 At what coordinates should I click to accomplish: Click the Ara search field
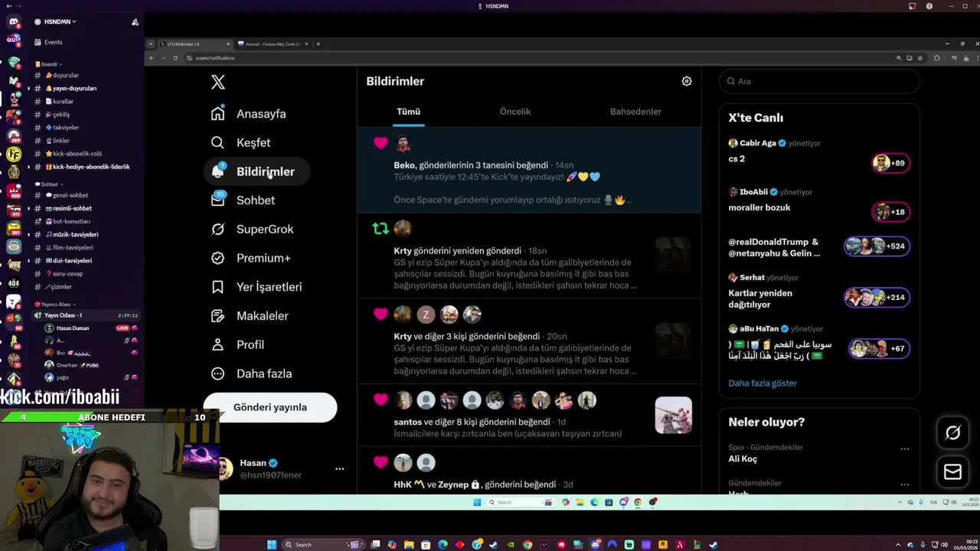tap(819, 81)
